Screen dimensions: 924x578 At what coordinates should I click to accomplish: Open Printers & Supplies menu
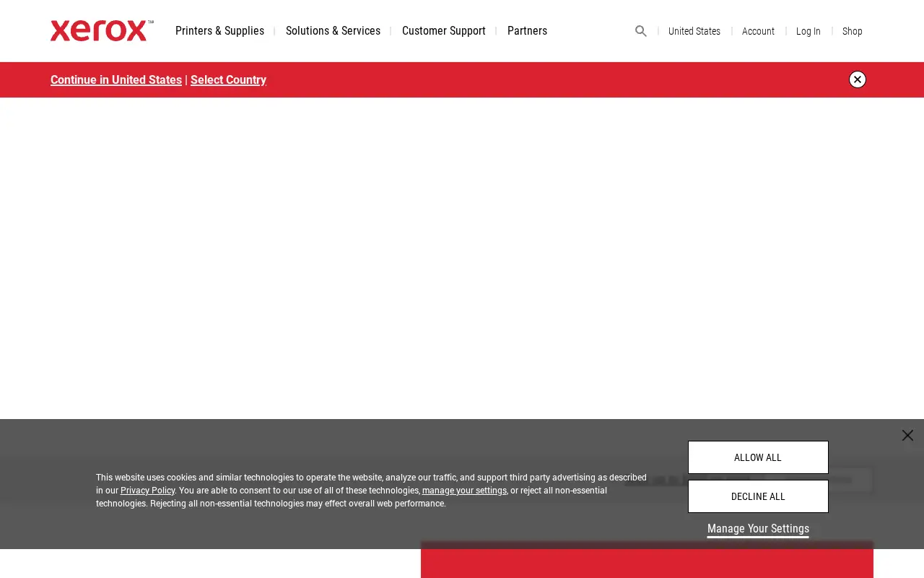(x=219, y=31)
